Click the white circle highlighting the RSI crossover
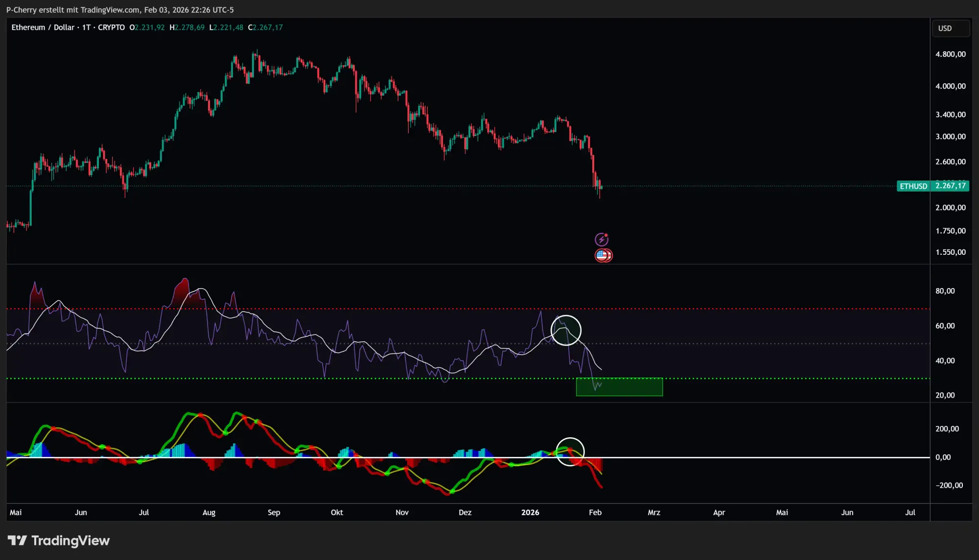979x560 pixels. tap(566, 330)
